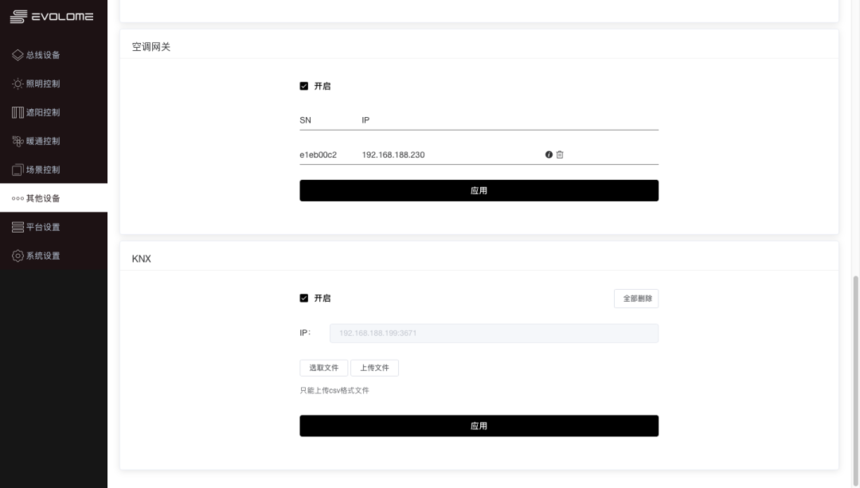
Task: Open 场景控制 scene control icon
Action: pyautogui.click(x=18, y=169)
